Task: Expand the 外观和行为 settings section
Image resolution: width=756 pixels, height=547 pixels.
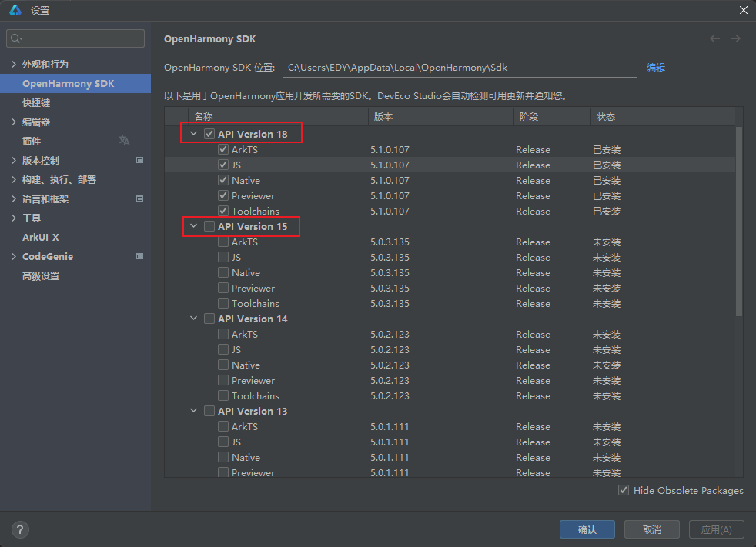Action: click(14, 64)
